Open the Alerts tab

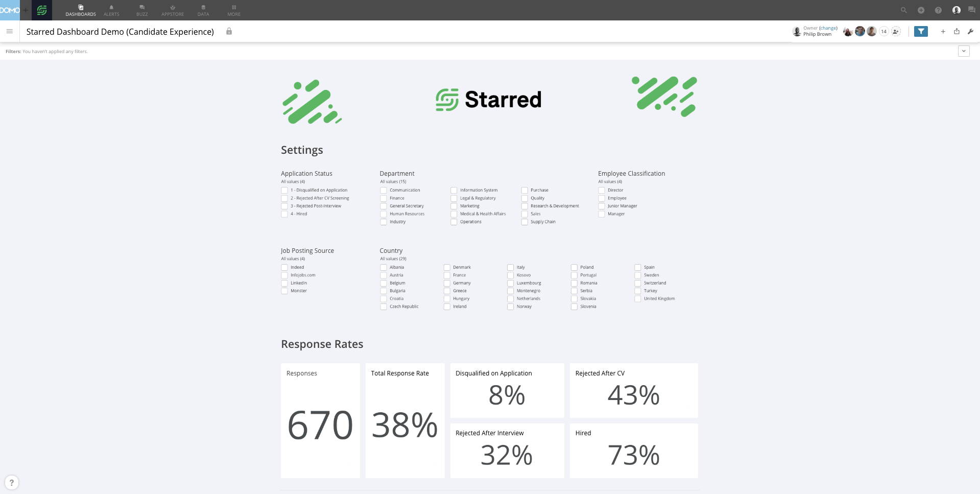[111, 10]
